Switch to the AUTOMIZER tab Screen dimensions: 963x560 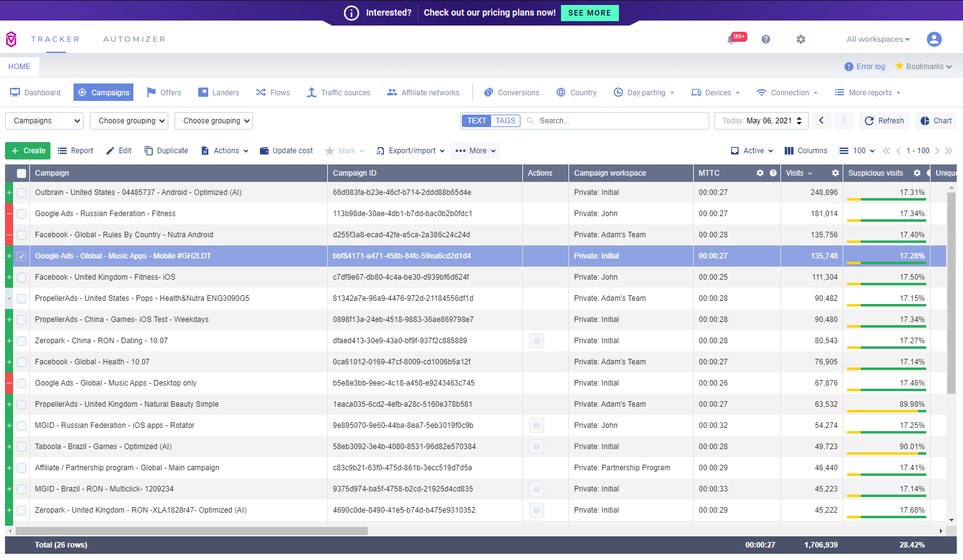[x=135, y=39]
